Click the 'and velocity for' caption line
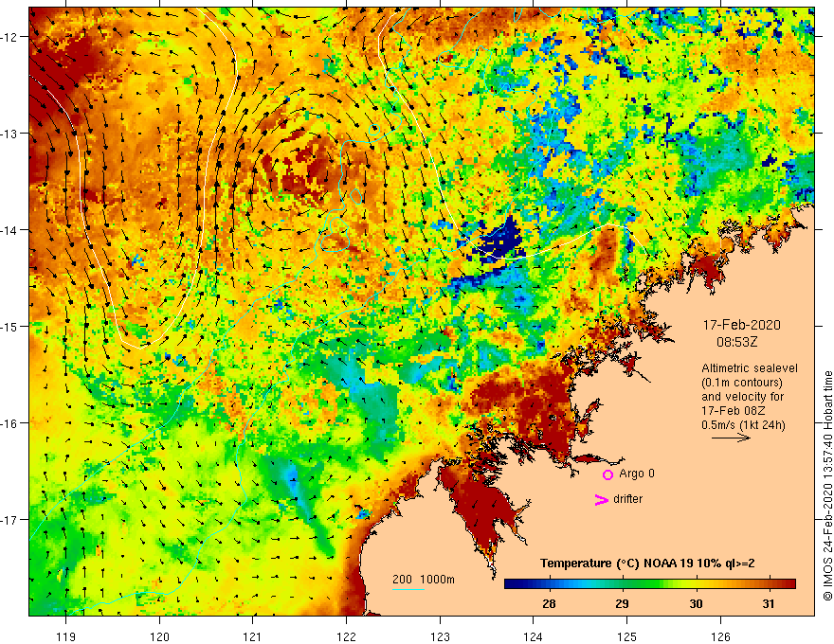 coord(742,397)
